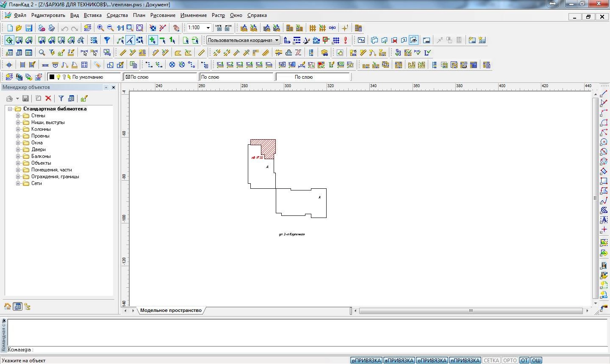Screen dimensions: 610x364
Task: Click the tree structure icon at the Object Manager bottom
Action: 27,306
